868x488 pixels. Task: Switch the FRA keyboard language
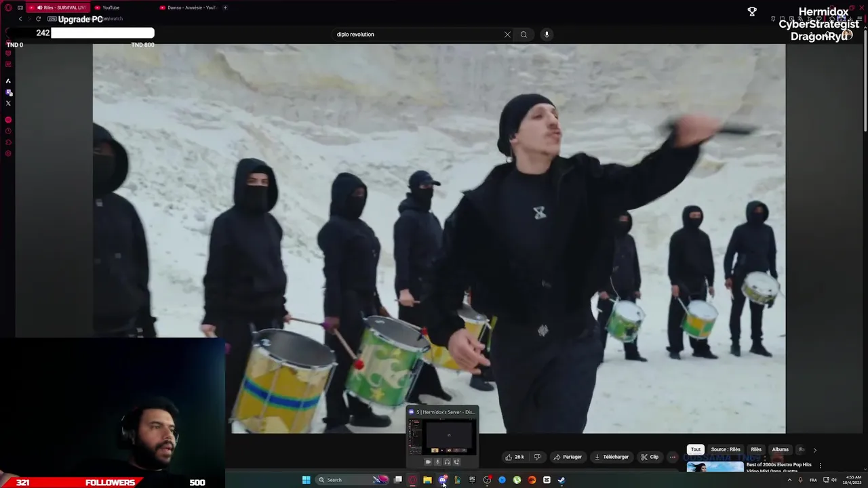coord(813,480)
